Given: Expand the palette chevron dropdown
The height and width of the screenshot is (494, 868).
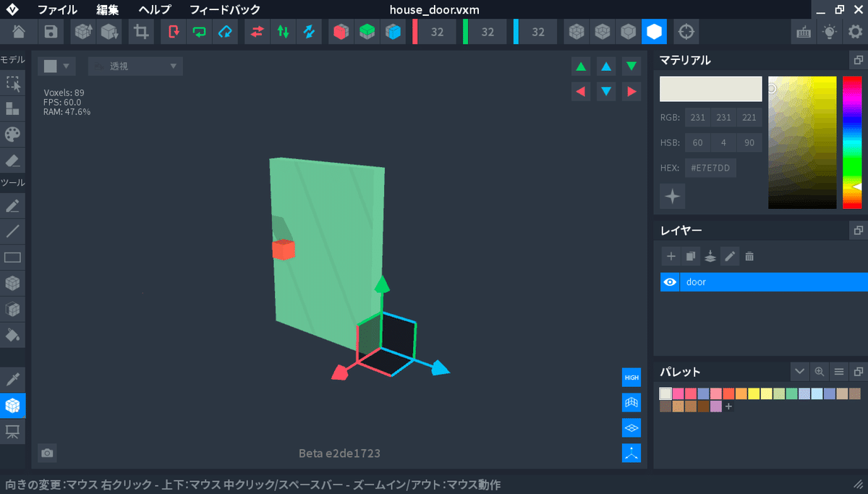Looking at the screenshot, I should point(799,372).
